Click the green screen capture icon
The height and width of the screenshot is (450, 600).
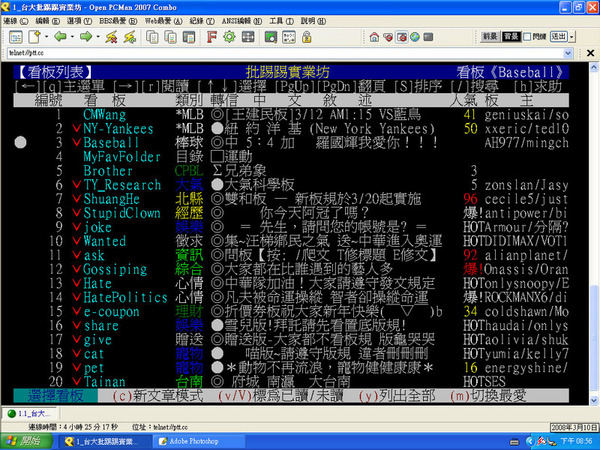(271, 37)
